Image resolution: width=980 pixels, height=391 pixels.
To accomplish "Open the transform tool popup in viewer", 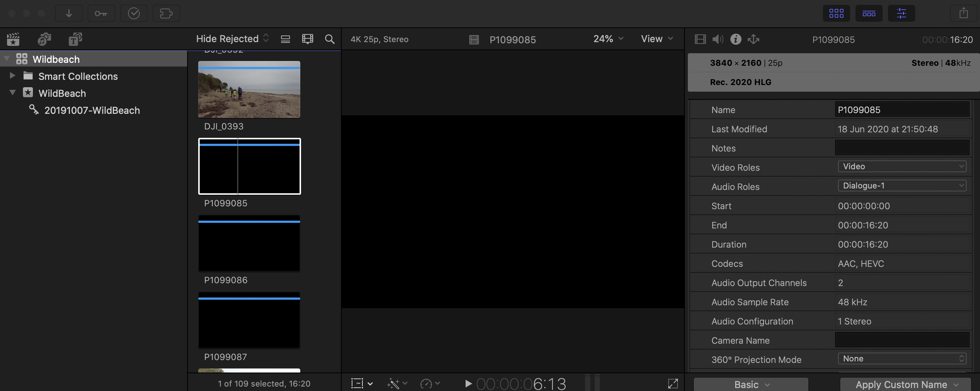I will [361, 383].
